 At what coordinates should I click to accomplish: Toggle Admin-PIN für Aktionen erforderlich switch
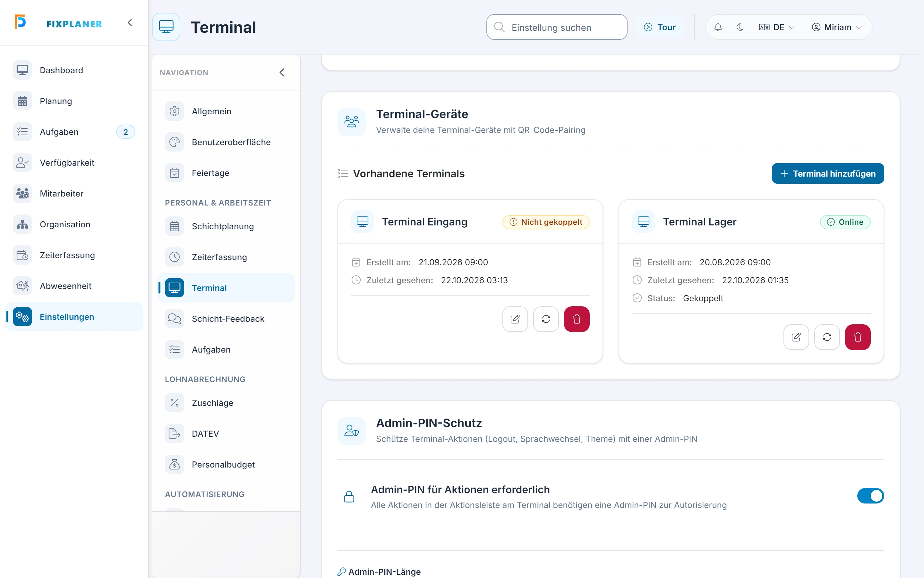pos(870,496)
